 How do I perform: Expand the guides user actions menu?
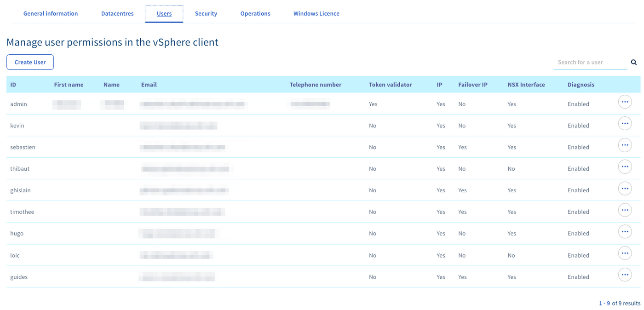(625, 275)
